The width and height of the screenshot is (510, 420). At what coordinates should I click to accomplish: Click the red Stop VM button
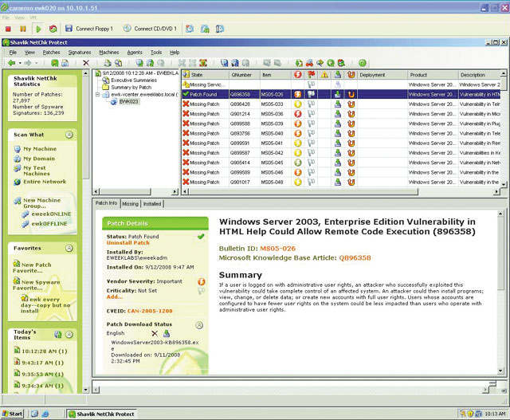point(8,29)
